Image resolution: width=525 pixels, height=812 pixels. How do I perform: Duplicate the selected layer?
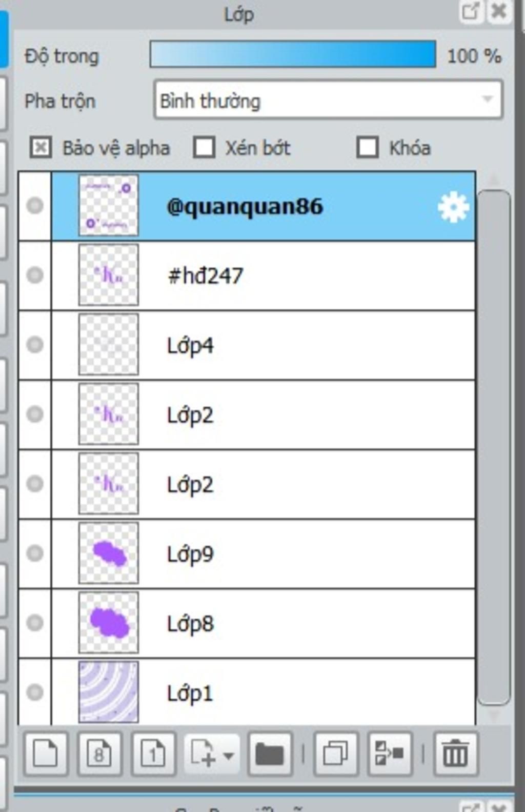(335, 754)
